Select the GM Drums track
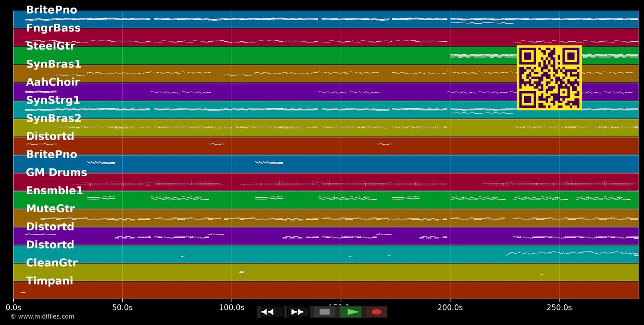The width and height of the screenshot is (644, 325). 56,173
